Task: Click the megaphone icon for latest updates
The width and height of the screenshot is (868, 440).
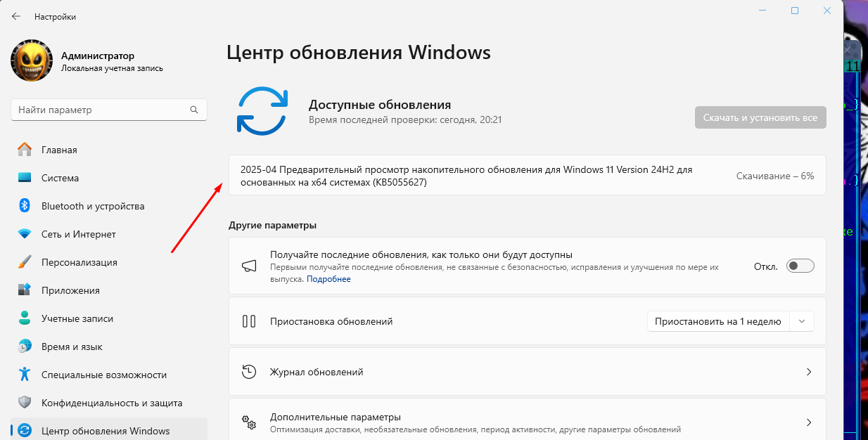Action: coord(249,266)
